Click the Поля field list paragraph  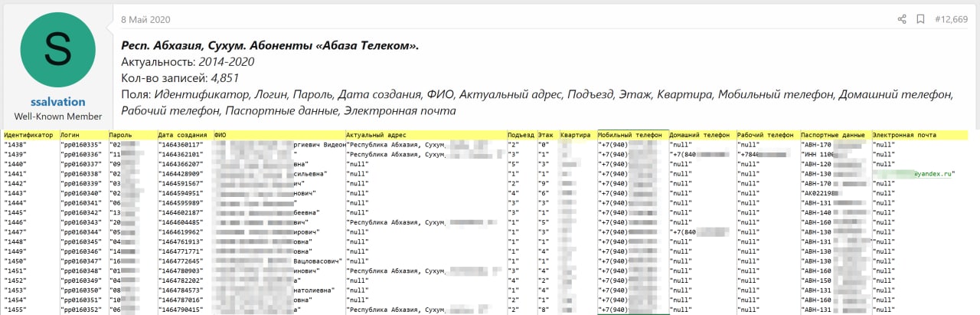pyautogui.click(x=537, y=103)
